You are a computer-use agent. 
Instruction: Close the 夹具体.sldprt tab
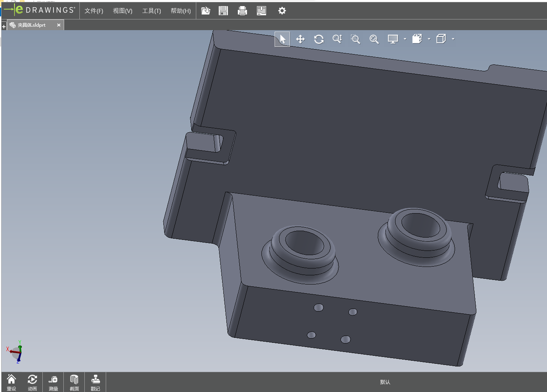click(59, 25)
